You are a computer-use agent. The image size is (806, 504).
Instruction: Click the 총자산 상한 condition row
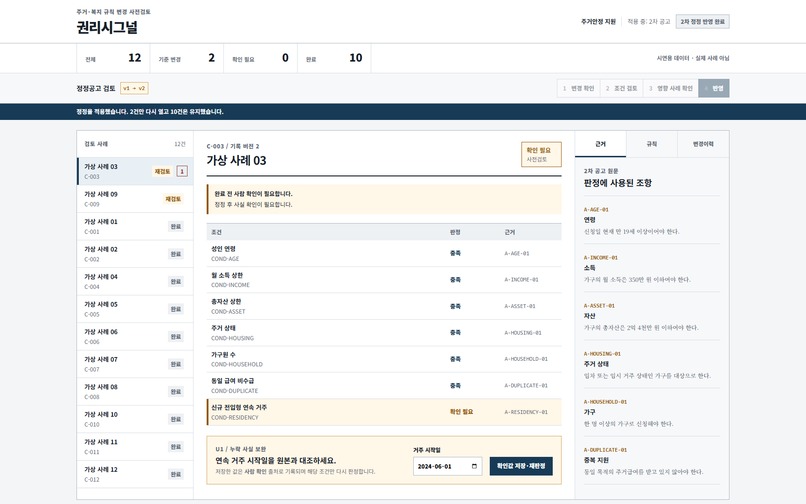[383, 307]
